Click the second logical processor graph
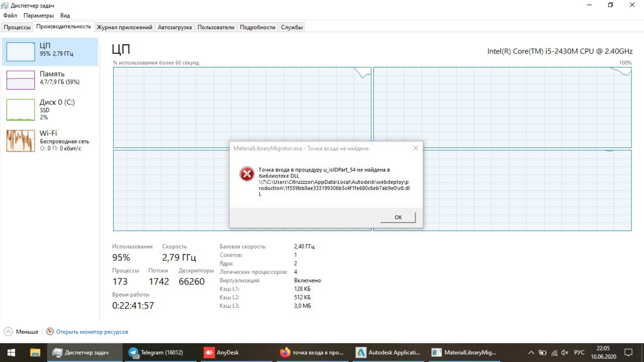This screenshot has width=644, height=362. click(x=502, y=108)
